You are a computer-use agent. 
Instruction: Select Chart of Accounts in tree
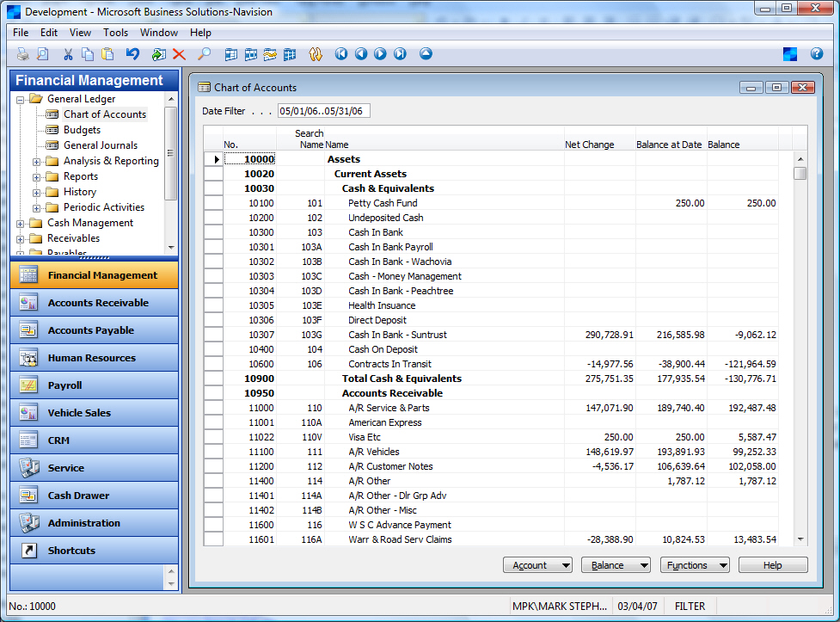pyautogui.click(x=105, y=114)
